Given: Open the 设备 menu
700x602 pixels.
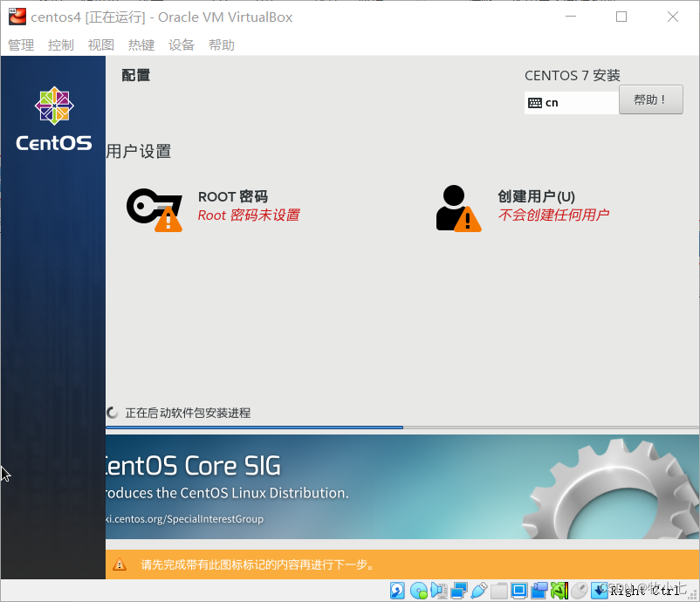Looking at the screenshot, I should tap(182, 45).
